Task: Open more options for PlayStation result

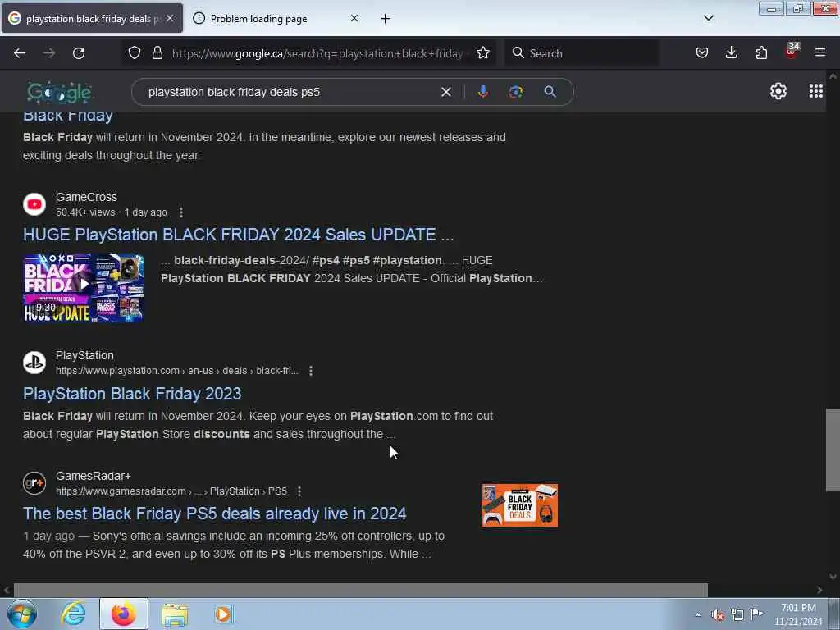Action: pos(311,371)
